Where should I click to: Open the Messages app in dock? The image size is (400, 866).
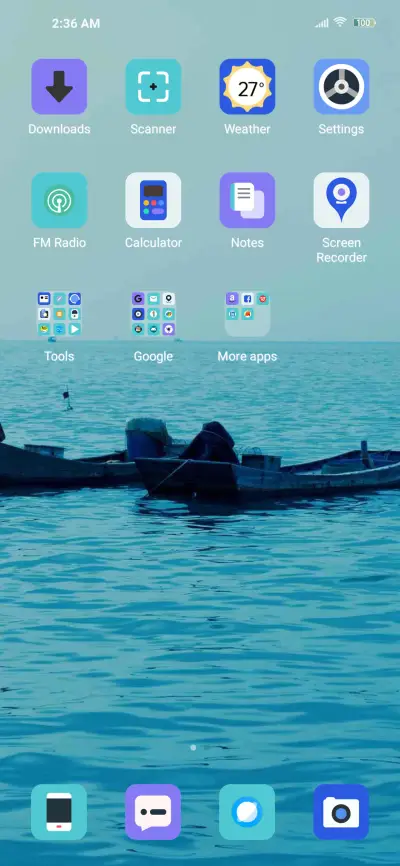click(153, 812)
